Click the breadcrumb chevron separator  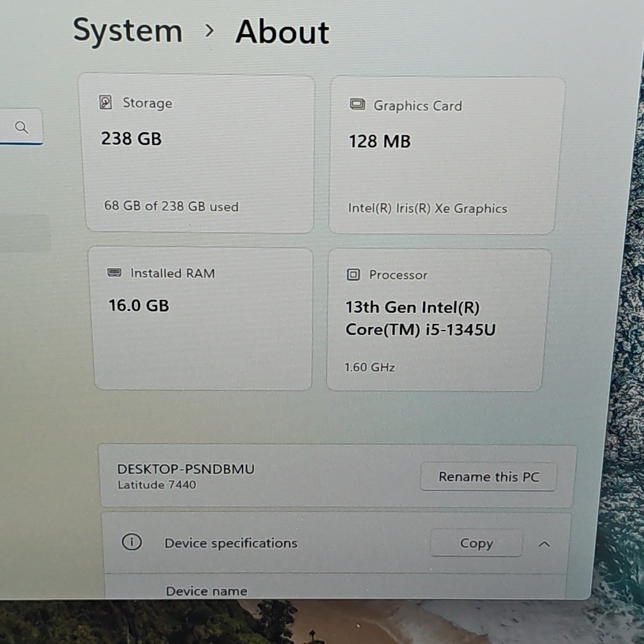click(x=210, y=31)
